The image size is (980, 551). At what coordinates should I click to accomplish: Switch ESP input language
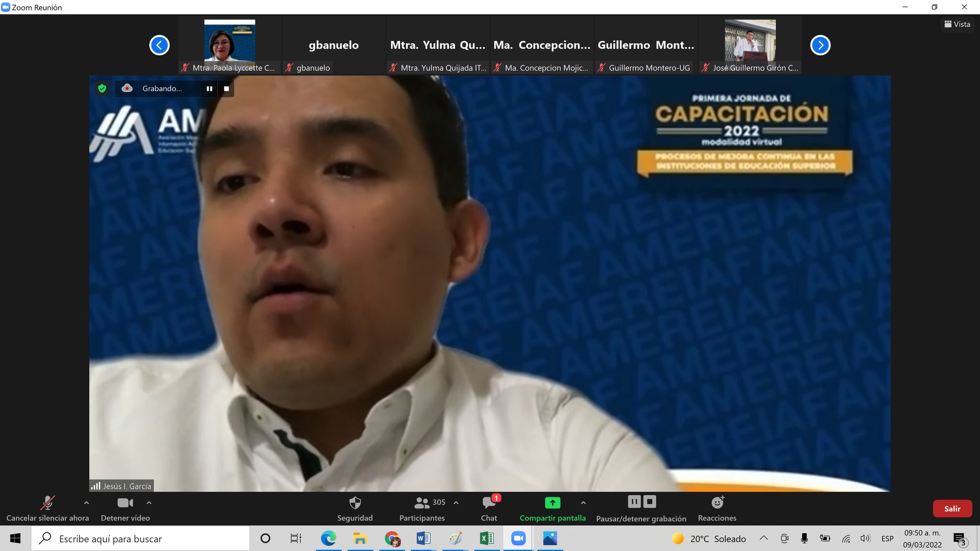point(887,539)
